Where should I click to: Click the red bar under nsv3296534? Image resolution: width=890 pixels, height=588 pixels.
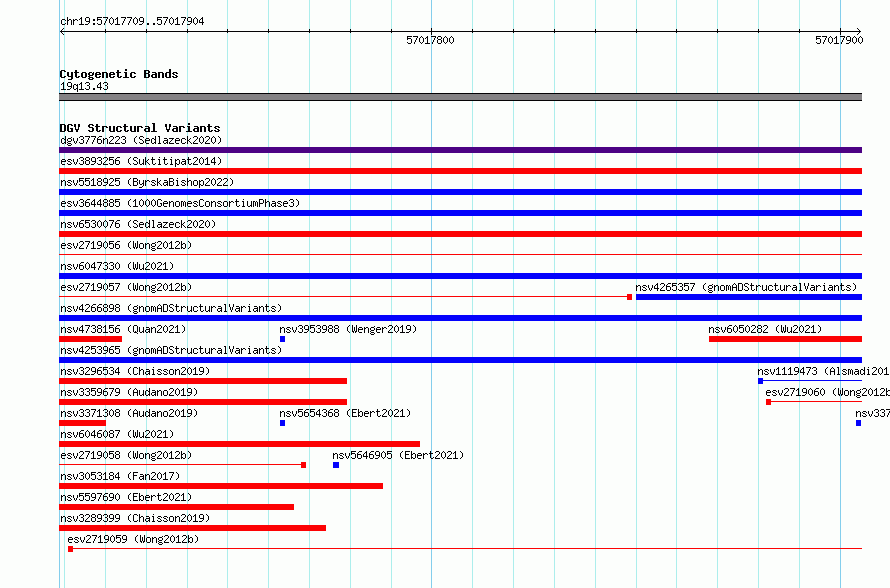click(x=203, y=381)
